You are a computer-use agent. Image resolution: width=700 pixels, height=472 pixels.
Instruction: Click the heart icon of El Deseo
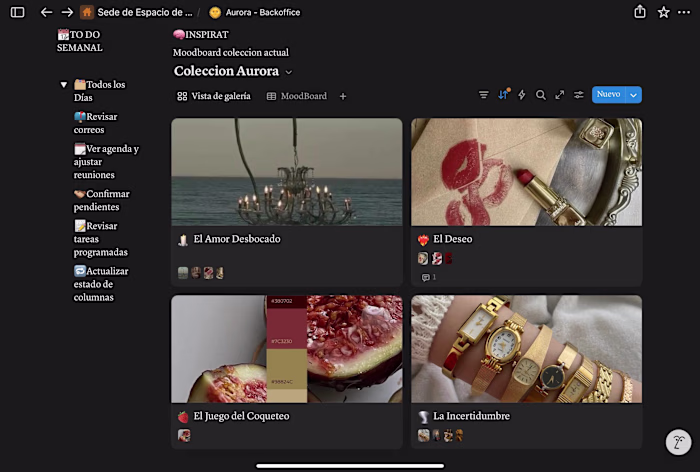(423, 240)
